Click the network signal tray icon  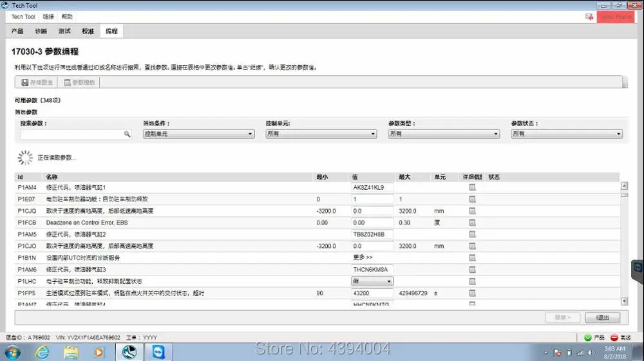(x=580, y=353)
